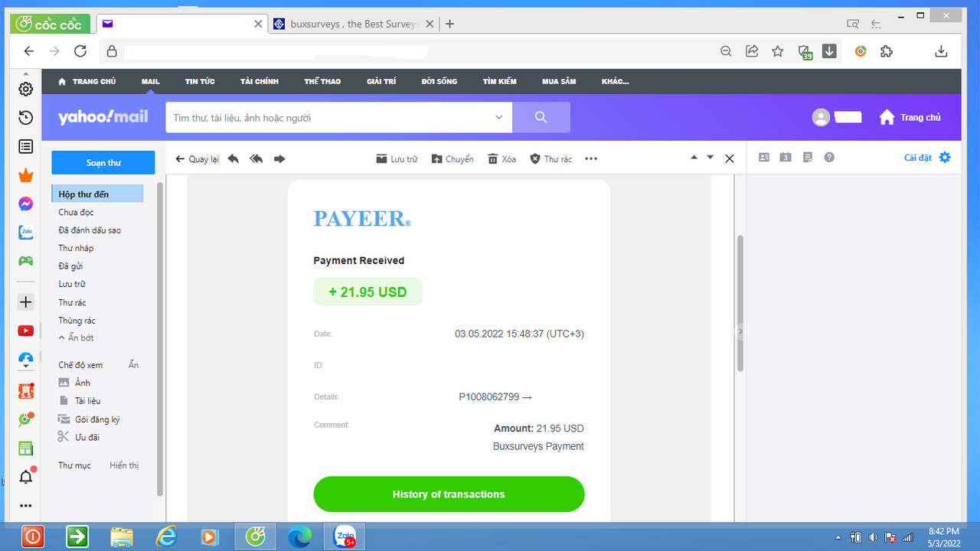Open Cốc Cốc sidebar settings gear
Image resolution: width=980 pixels, height=551 pixels.
pos(25,89)
